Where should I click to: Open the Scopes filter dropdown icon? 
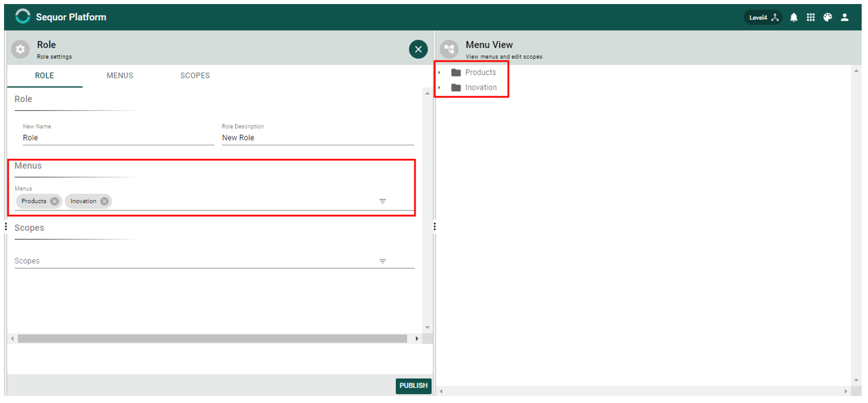tap(382, 261)
